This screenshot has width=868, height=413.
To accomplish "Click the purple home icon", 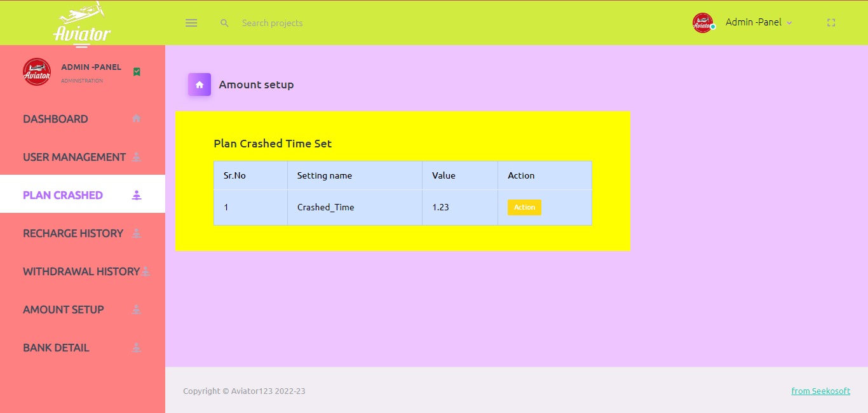I will click(199, 85).
